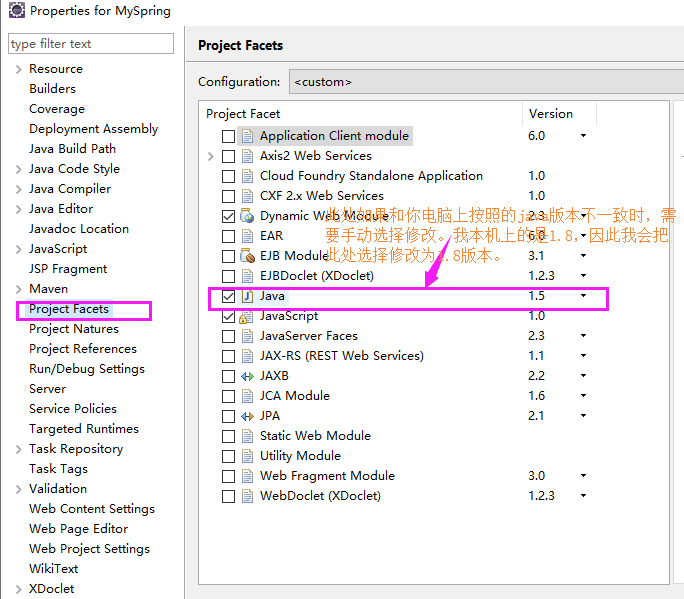Toggle the JavaScript facet checkbox
Viewport: 684px width, 599px height.
tap(228, 316)
